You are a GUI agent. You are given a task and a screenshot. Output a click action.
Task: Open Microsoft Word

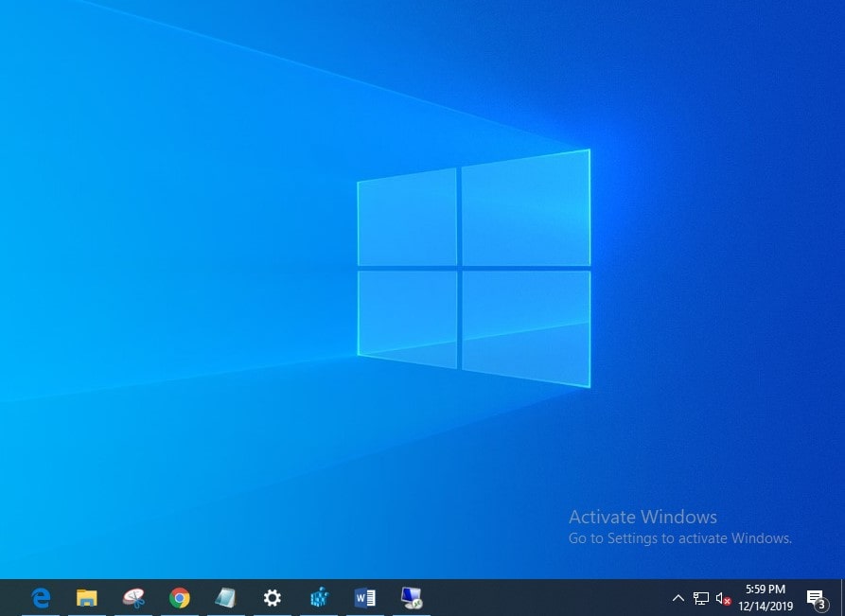tap(365, 598)
